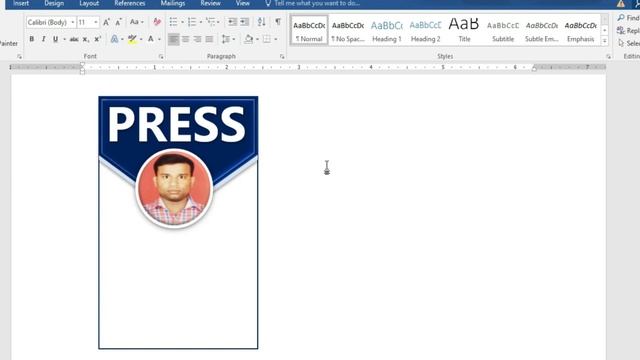640x360 pixels.
Task: Toggle show paragraph marks
Action: pos(278,22)
